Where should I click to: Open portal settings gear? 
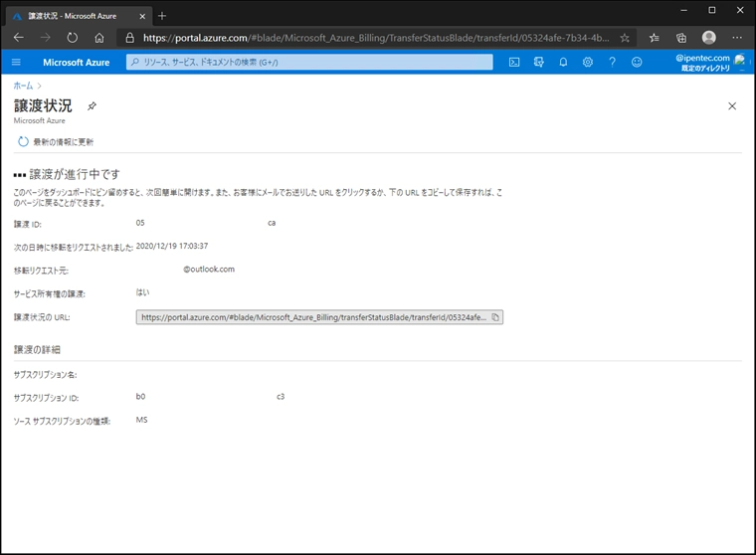click(587, 63)
